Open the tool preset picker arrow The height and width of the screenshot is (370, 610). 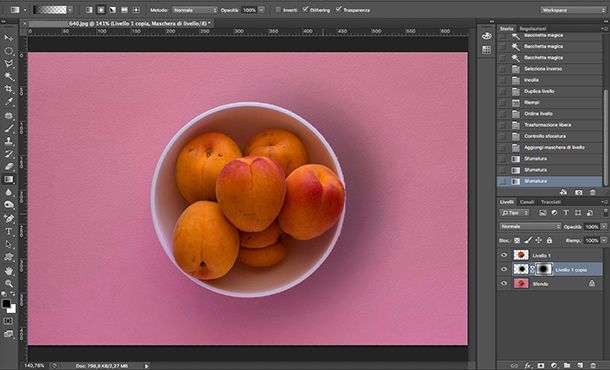[x=26, y=10]
